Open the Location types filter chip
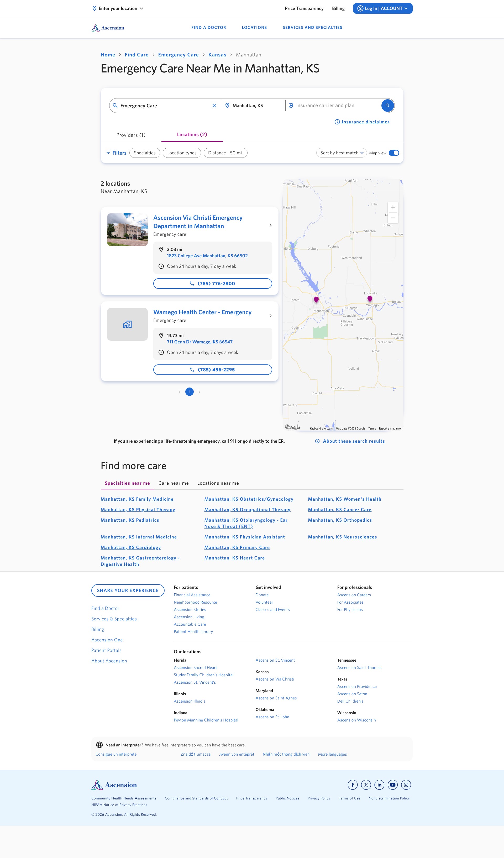504x858 pixels. pyautogui.click(x=182, y=153)
